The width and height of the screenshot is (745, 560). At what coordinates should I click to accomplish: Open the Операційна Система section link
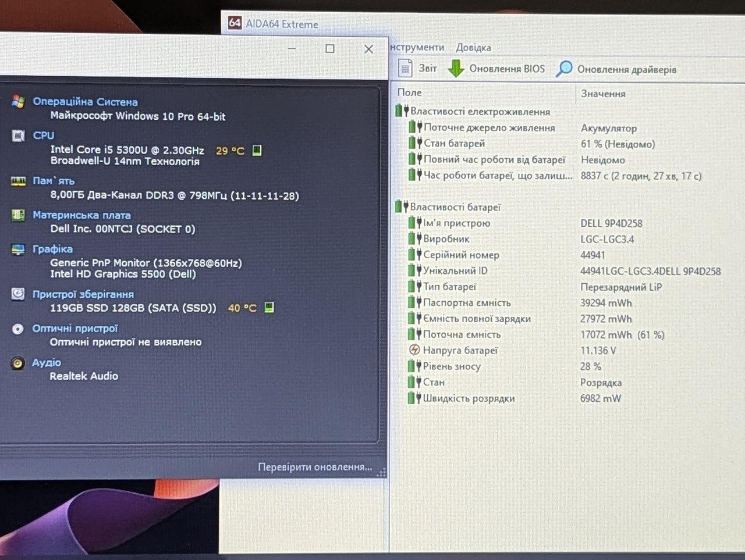tap(85, 101)
